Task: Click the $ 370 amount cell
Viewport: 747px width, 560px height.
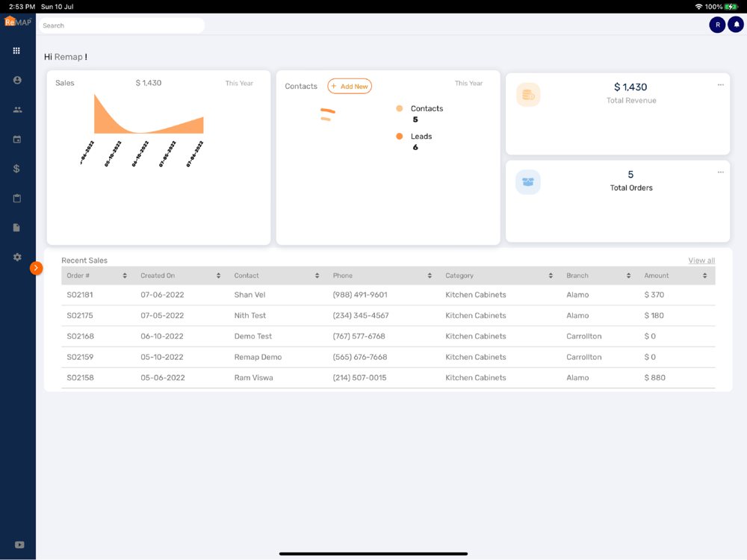Action: point(654,295)
